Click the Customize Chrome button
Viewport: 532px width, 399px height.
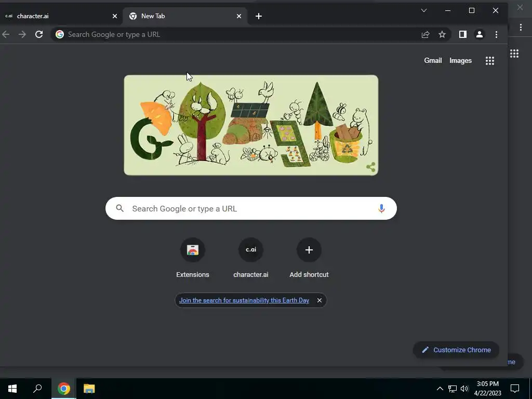(x=456, y=350)
